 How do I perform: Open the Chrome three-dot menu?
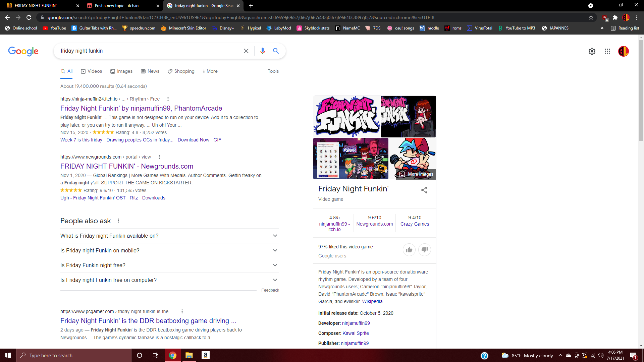[637, 17]
